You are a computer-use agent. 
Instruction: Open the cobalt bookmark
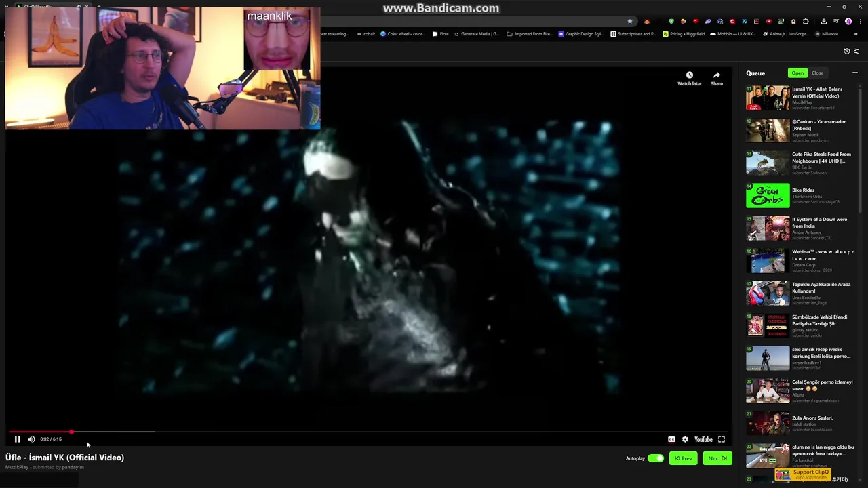pos(366,34)
